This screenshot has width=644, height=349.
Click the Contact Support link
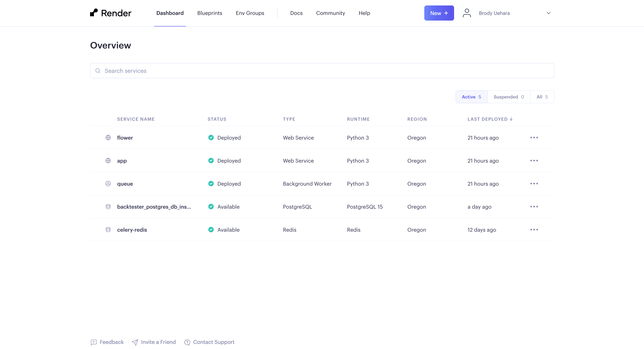tap(214, 342)
